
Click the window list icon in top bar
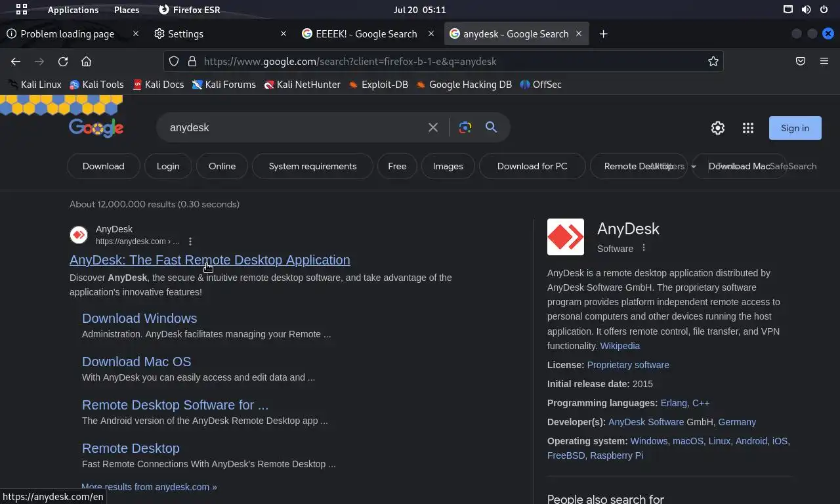tap(788, 10)
